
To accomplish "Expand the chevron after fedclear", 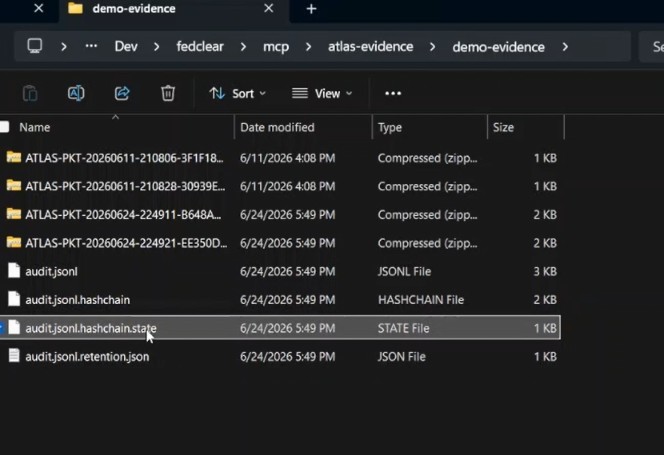I will pyautogui.click(x=243, y=47).
